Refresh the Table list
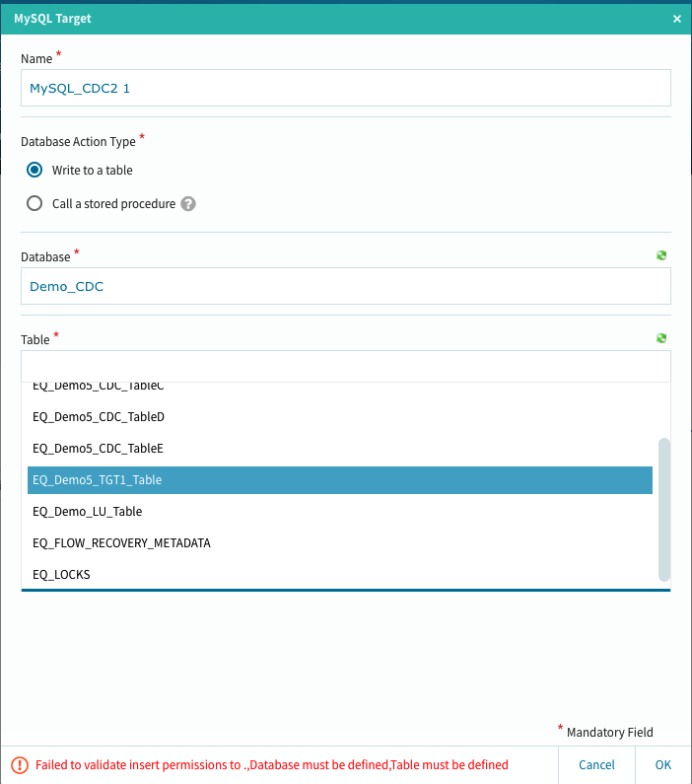Viewport: 692px width, 784px height. point(661,338)
